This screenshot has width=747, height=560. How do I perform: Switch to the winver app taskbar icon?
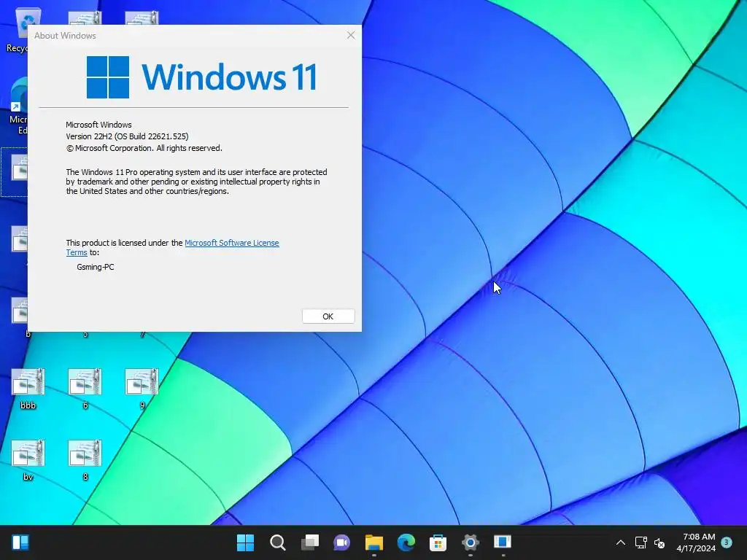[x=502, y=542]
